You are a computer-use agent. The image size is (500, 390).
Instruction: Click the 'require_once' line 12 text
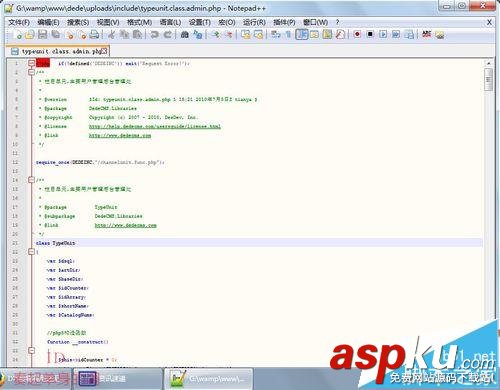(100, 162)
